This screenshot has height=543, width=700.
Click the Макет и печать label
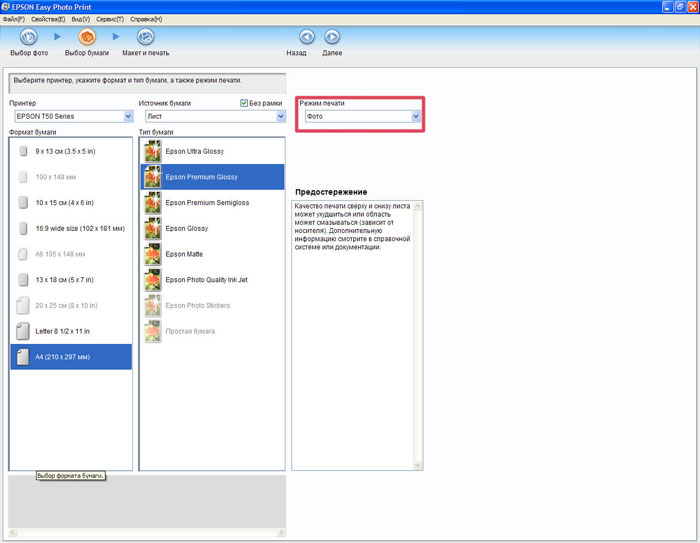coord(146,53)
